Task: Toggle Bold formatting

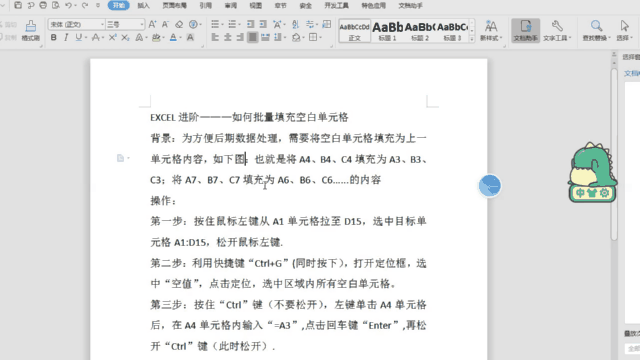Action: tap(53, 38)
